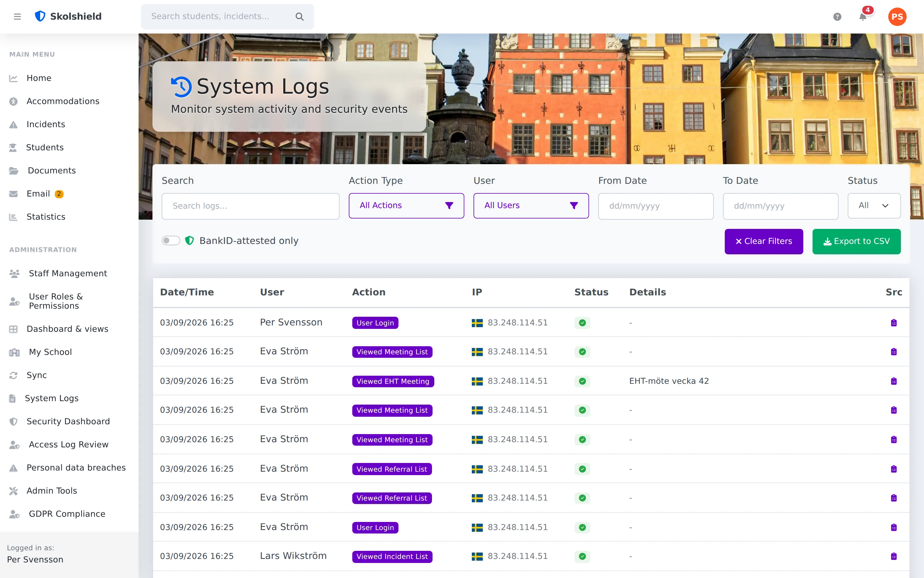Click the Viewed EHT Meeting badge
The height and width of the screenshot is (578, 924).
pos(393,381)
